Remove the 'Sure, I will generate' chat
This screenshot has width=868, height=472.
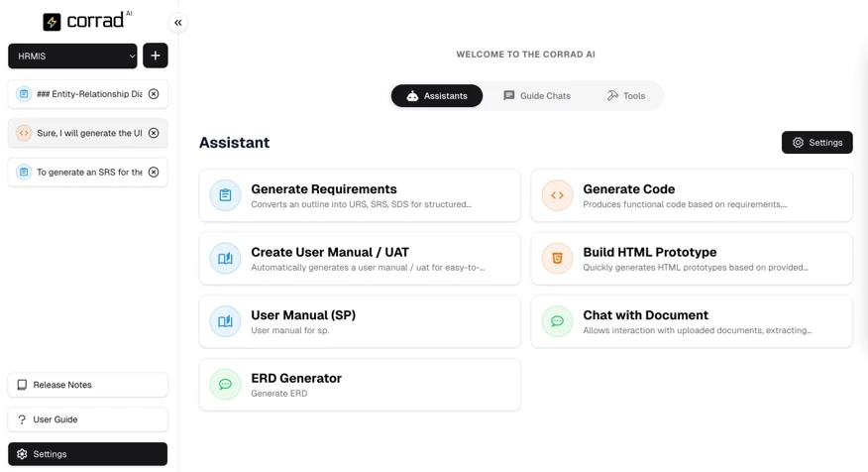(x=154, y=133)
